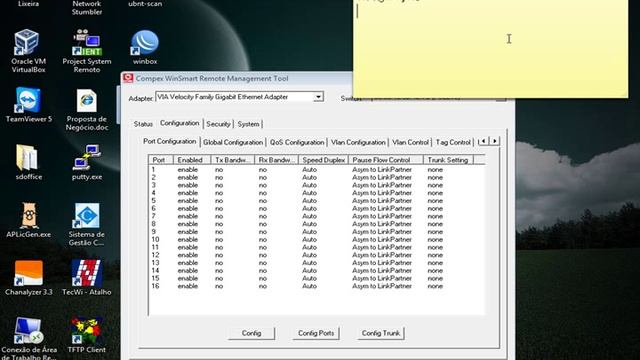Click the Config Trunk button

381,333
